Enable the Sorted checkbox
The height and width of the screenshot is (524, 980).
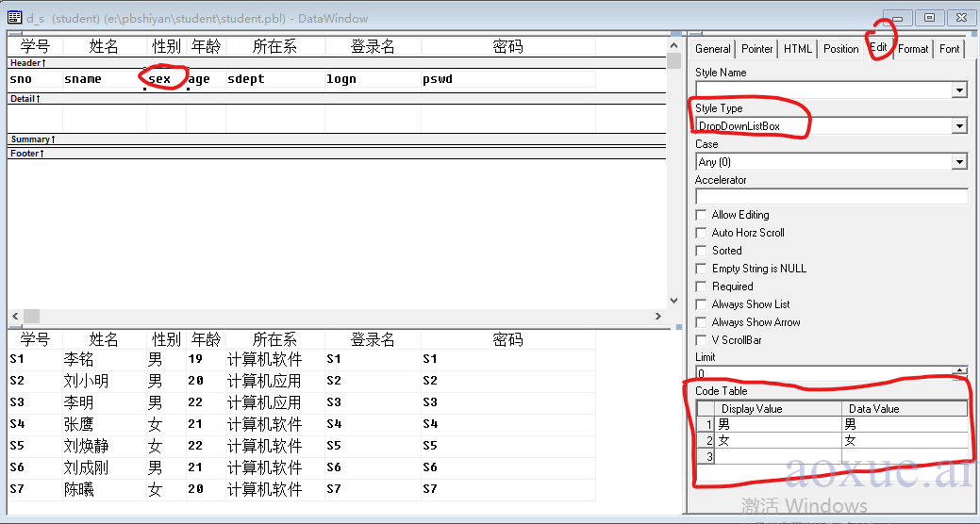tap(701, 251)
